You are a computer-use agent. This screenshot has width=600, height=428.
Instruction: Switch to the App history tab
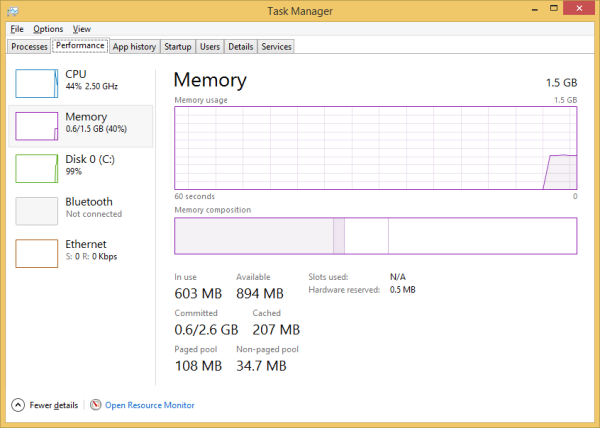(134, 46)
